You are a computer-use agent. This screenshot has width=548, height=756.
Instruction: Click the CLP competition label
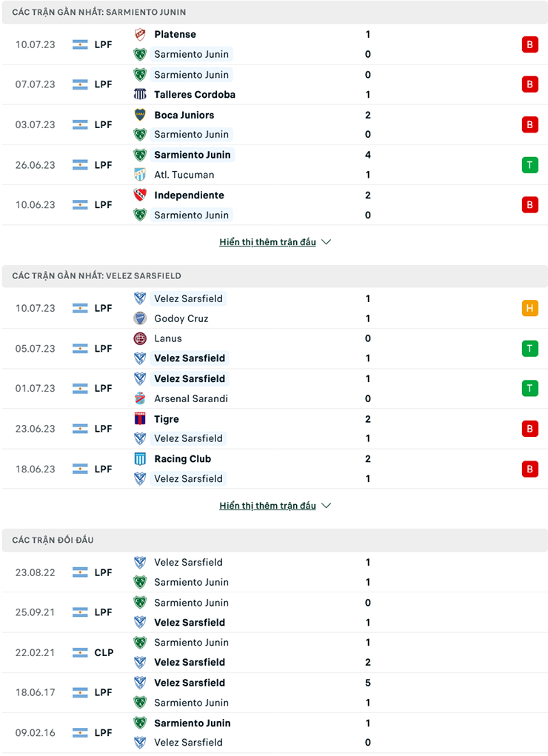click(103, 652)
